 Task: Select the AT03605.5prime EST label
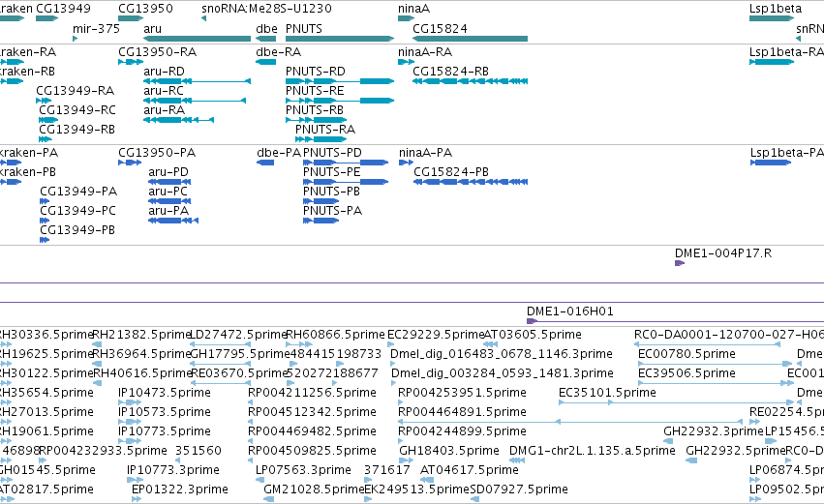point(533,335)
